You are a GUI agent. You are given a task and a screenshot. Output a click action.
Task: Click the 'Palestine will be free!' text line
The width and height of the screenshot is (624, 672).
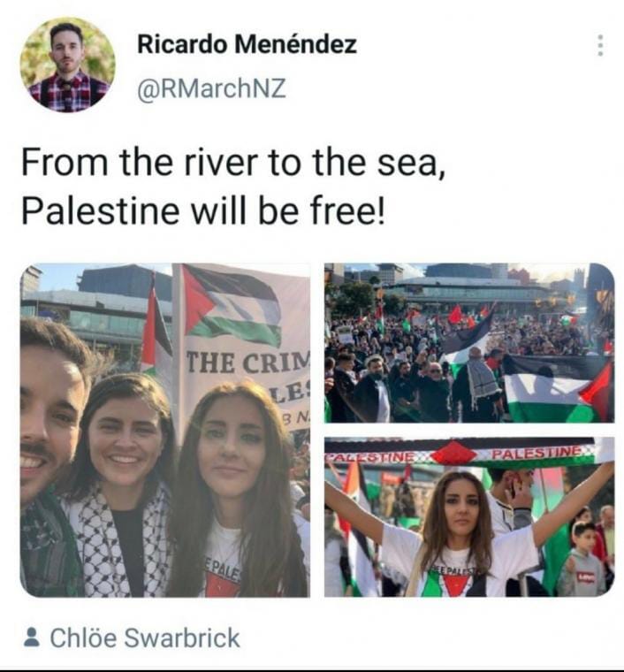(203, 210)
